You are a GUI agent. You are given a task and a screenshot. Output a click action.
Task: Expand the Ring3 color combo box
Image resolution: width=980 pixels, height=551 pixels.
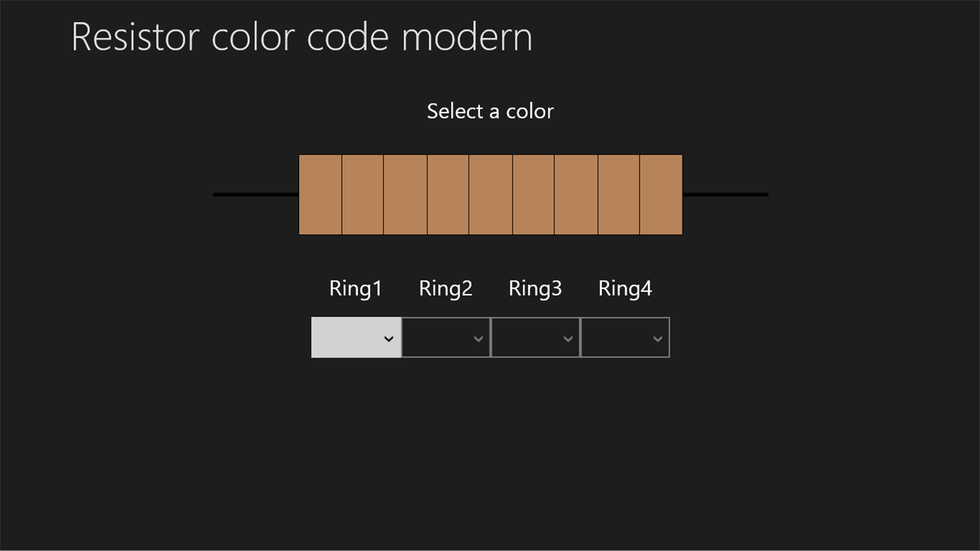[535, 337]
